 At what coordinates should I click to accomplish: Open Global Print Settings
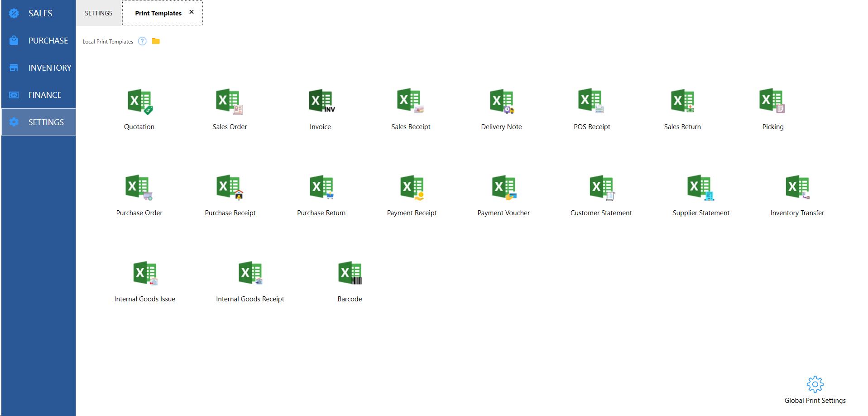click(x=815, y=385)
